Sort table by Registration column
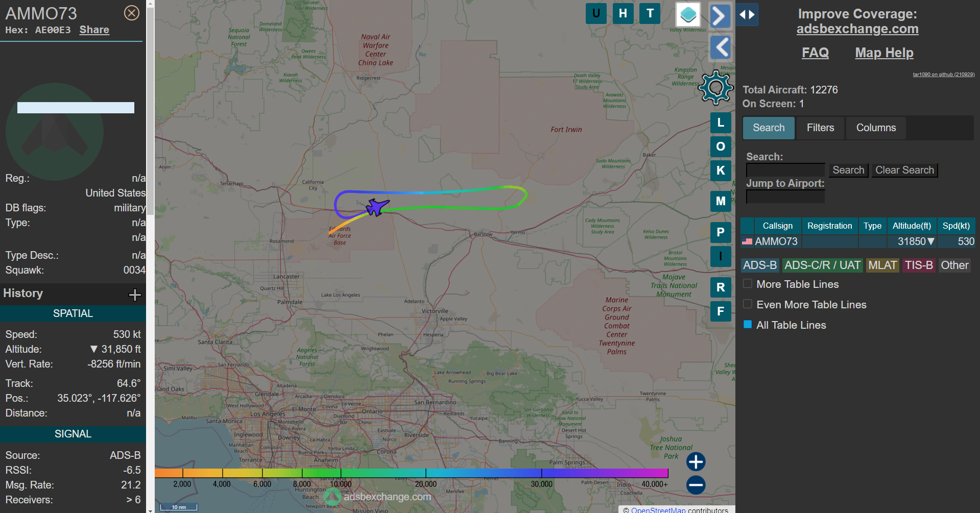This screenshot has width=980, height=513. point(830,226)
